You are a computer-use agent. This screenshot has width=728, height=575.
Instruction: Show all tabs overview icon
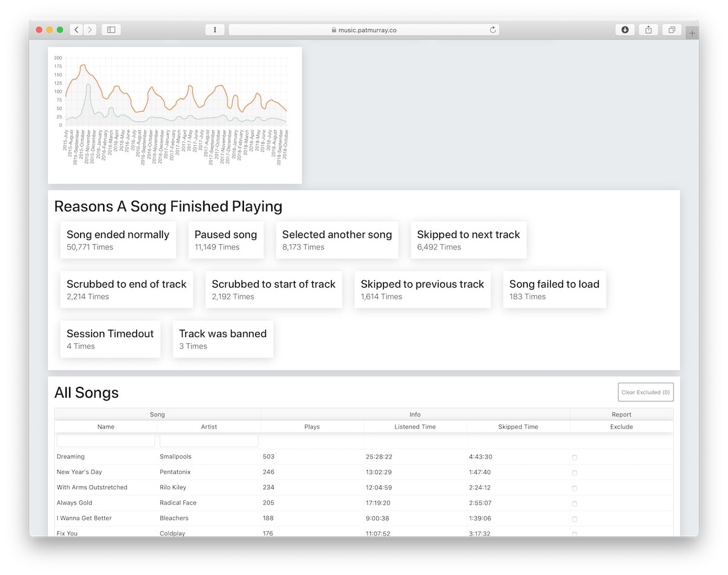tap(672, 30)
